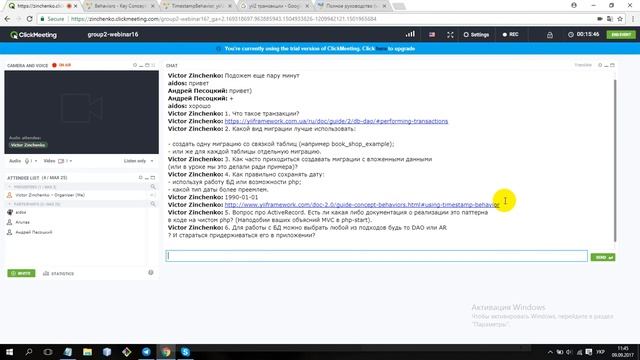Click the Translate option in chat header
Viewport: 640px width, 360px height.
(583, 65)
